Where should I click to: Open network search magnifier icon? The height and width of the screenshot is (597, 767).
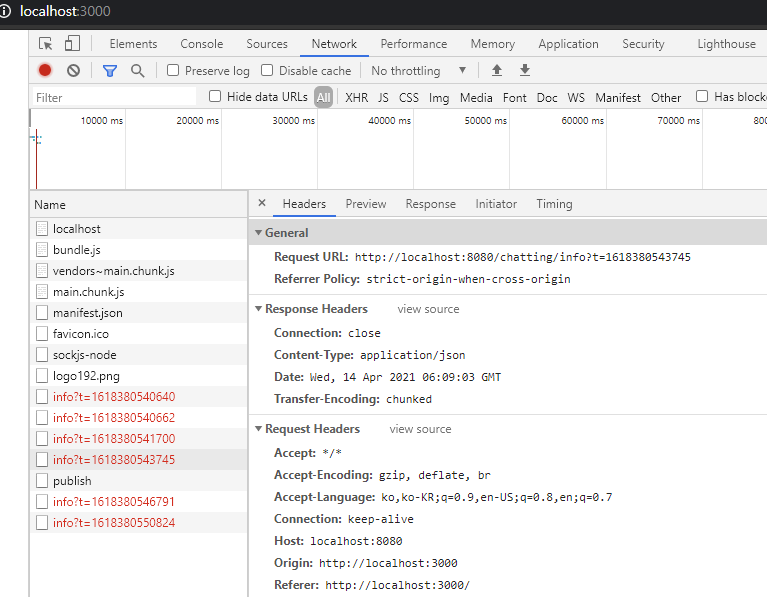[137, 71]
